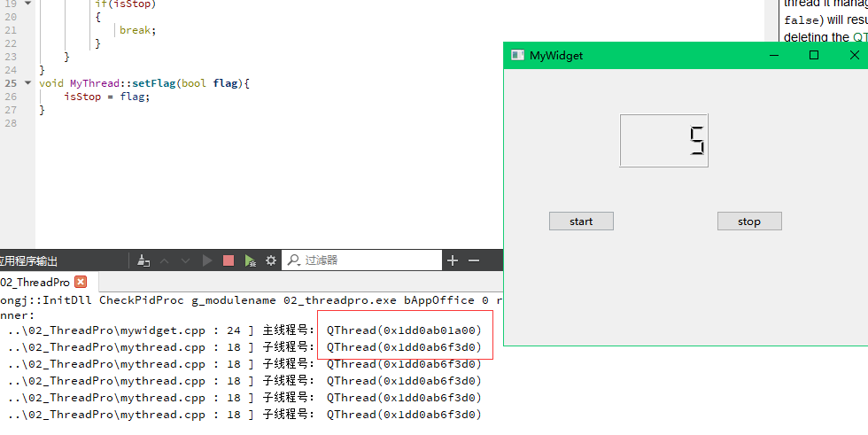Click the InitDll CheckPidProc output line
This screenshot has width=868, height=435.
tap(252, 300)
